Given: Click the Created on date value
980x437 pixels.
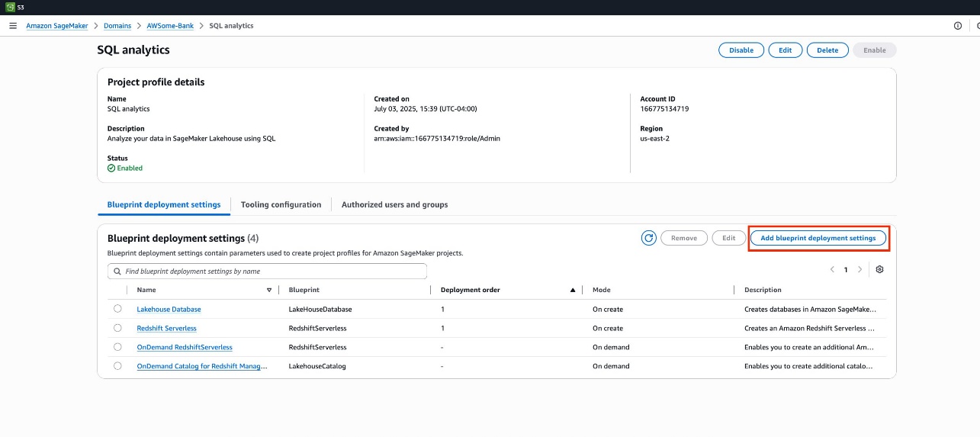Looking at the screenshot, I should coord(426,109).
